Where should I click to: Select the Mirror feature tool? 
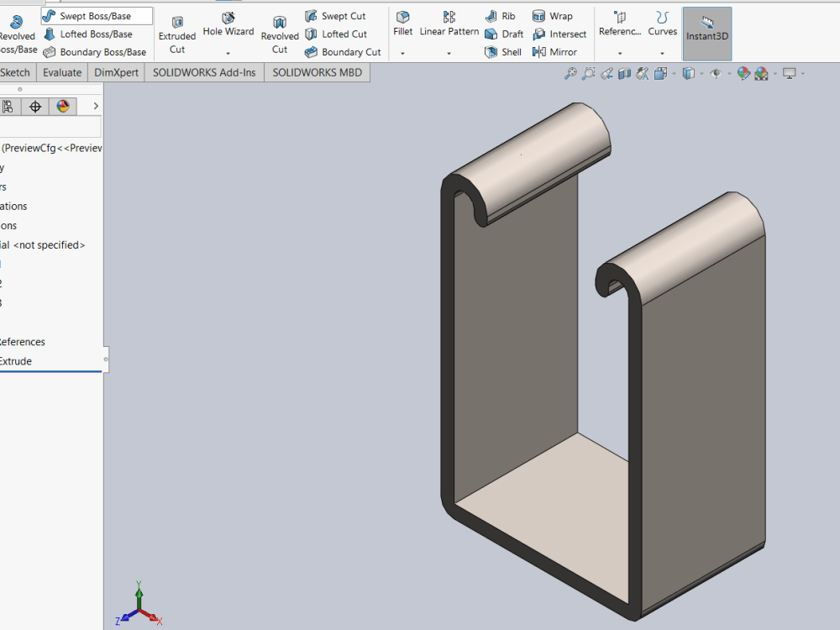tap(556, 51)
